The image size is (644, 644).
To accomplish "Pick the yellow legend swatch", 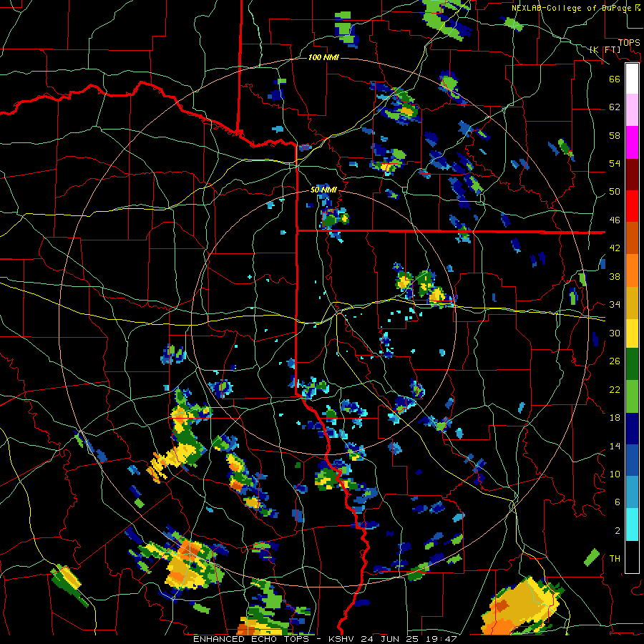I will (632, 333).
